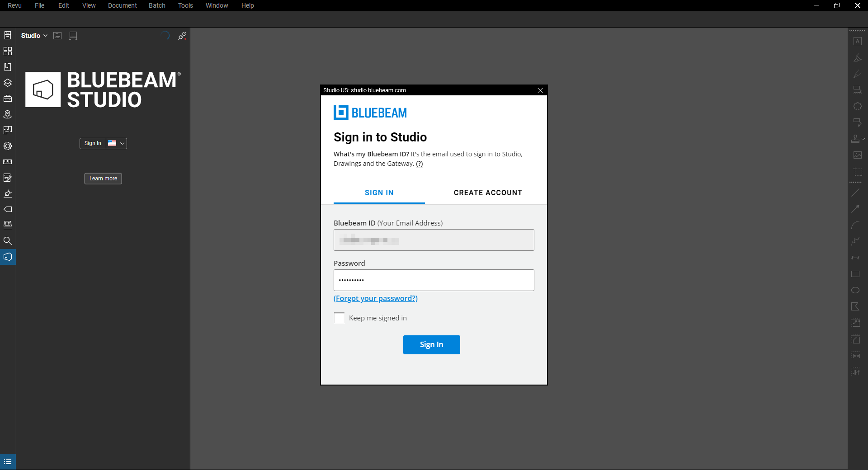The height and width of the screenshot is (470, 868).
Task: Open the Layers panel icon
Action: click(8, 83)
